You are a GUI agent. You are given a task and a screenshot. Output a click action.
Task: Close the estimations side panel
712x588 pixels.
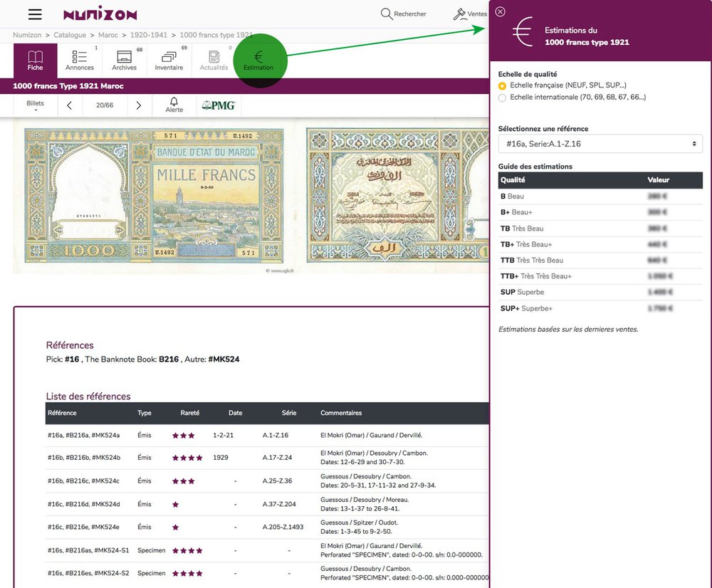pyautogui.click(x=500, y=12)
